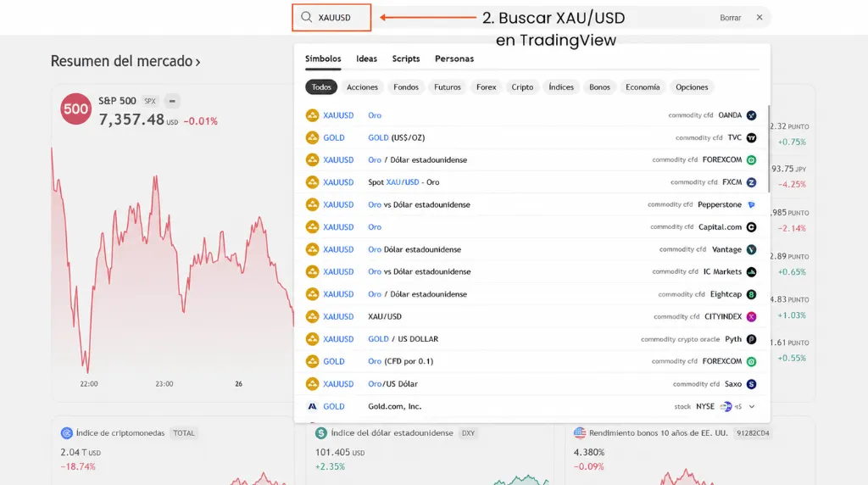Click the Vantage broker logo icon
Viewport: 868px width, 485px height.
point(751,249)
